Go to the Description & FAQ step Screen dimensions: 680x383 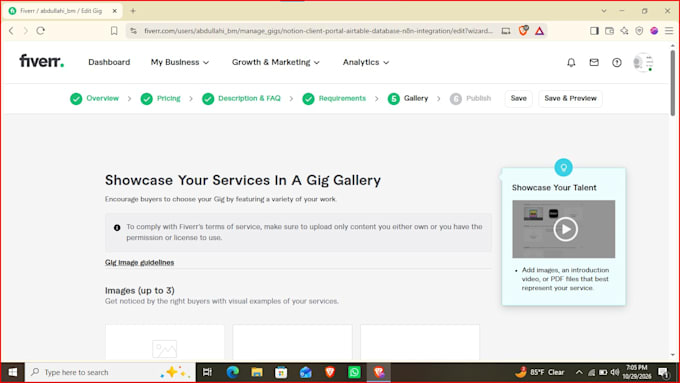pos(241,99)
